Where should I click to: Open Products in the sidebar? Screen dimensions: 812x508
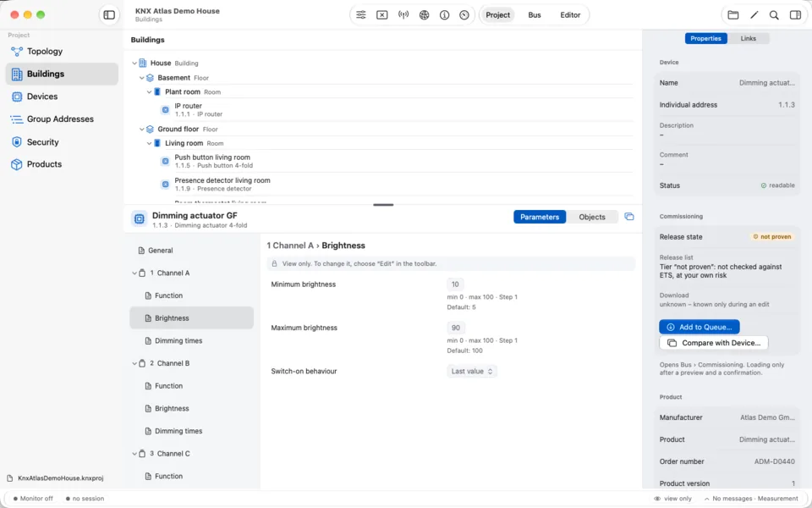point(62,164)
